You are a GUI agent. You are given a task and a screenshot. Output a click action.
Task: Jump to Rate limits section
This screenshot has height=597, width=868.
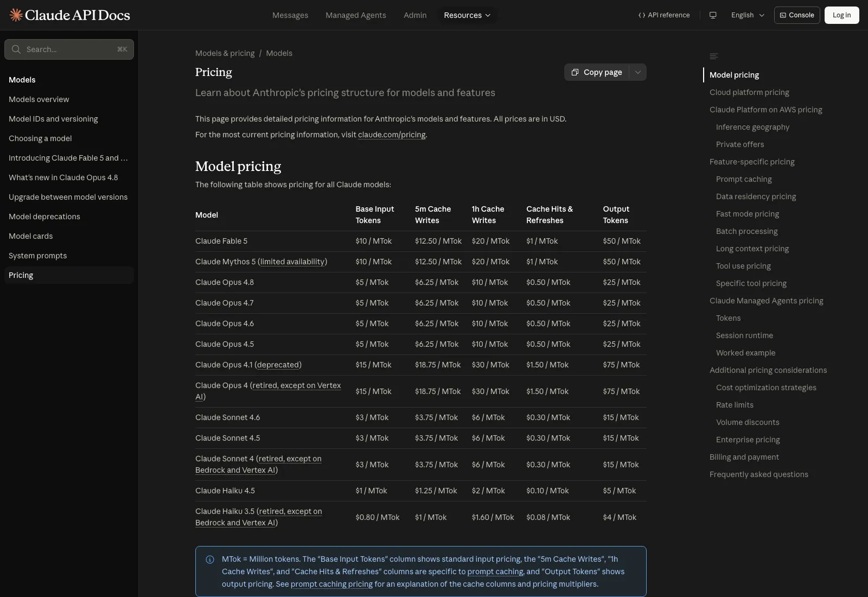pyautogui.click(x=735, y=405)
